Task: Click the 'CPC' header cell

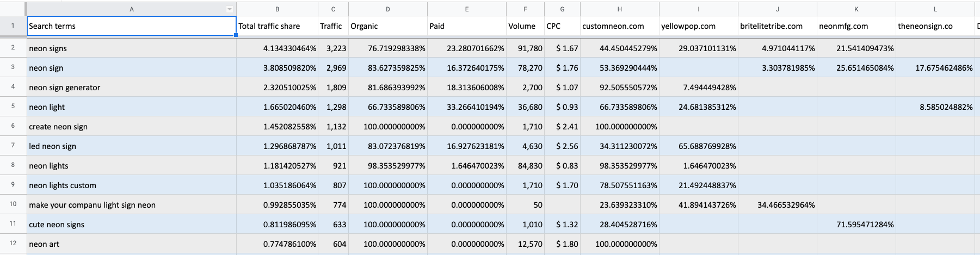Action: click(x=562, y=26)
